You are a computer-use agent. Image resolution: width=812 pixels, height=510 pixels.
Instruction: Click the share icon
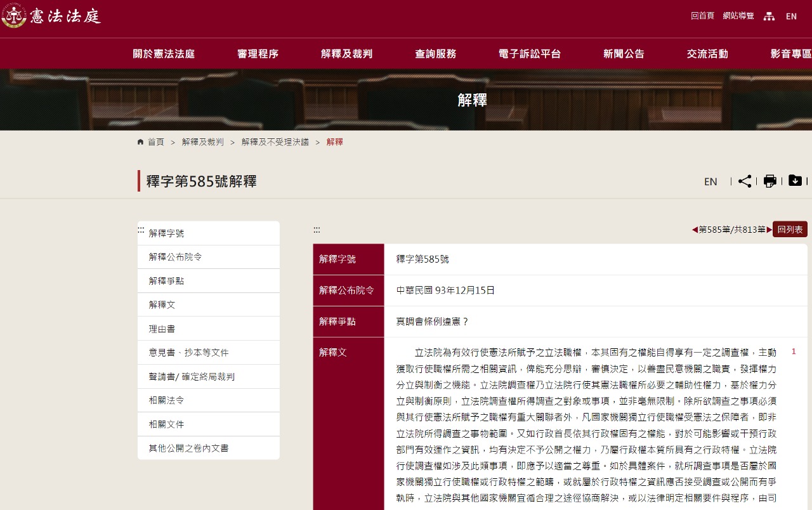point(745,181)
